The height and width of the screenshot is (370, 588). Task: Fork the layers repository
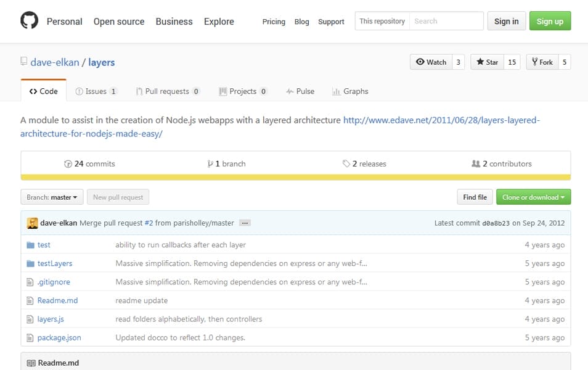click(542, 62)
